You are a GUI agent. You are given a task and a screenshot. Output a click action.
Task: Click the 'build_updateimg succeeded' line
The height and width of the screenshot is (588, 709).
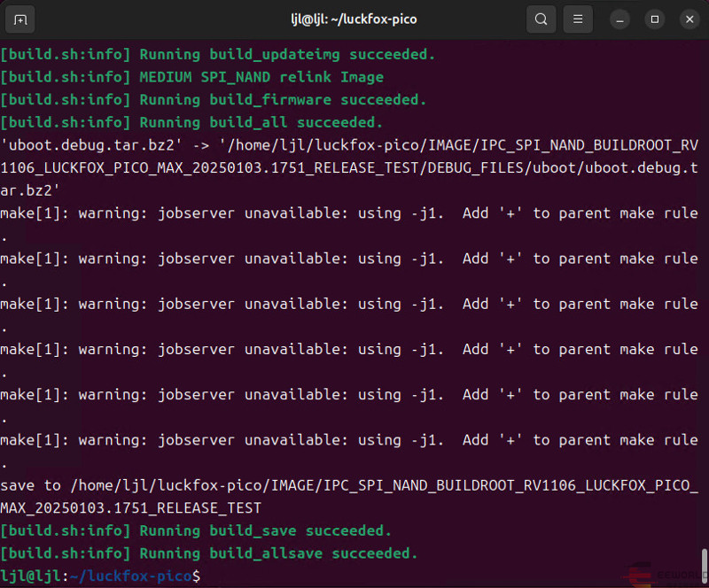[x=217, y=55]
